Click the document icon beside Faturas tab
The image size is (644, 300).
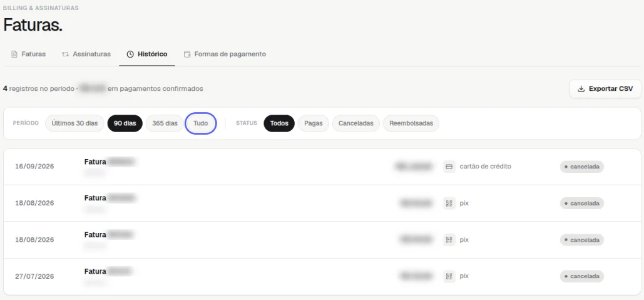pyautogui.click(x=14, y=54)
